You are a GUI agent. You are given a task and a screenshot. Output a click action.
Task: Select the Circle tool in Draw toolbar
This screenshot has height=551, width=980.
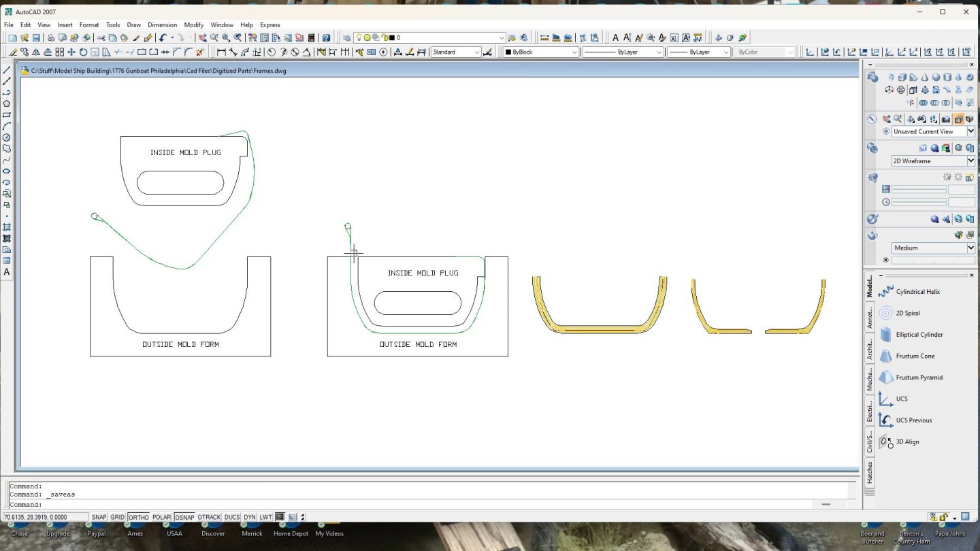tap(7, 137)
